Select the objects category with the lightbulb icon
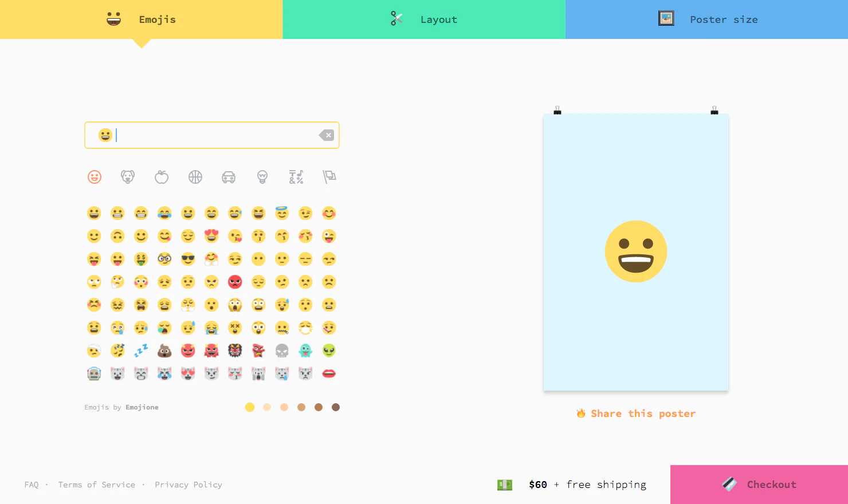Viewport: 848px width, 504px height. [262, 177]
